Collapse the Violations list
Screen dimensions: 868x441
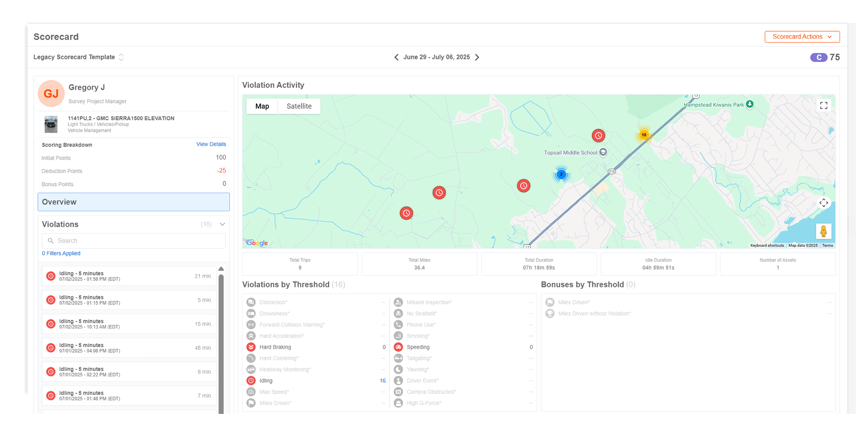223,224
